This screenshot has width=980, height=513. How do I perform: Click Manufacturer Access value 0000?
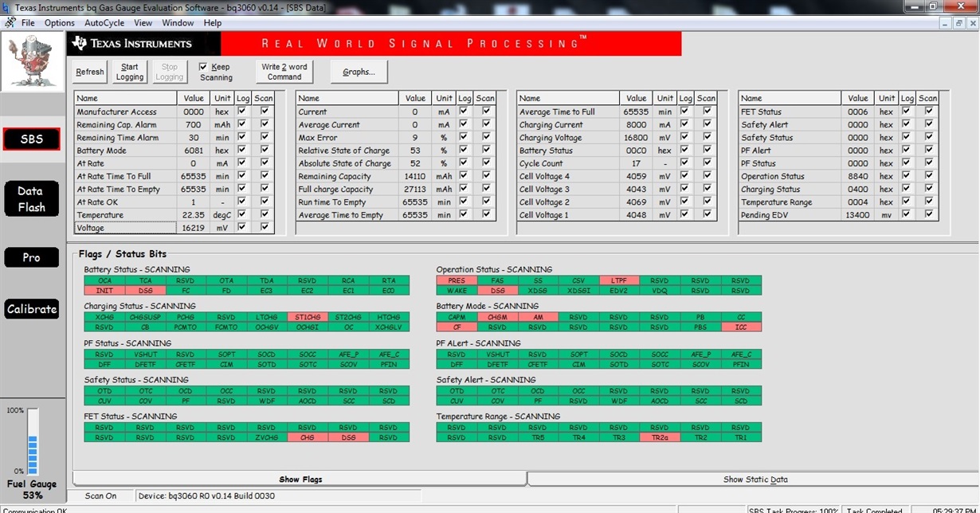coord(194,112)
